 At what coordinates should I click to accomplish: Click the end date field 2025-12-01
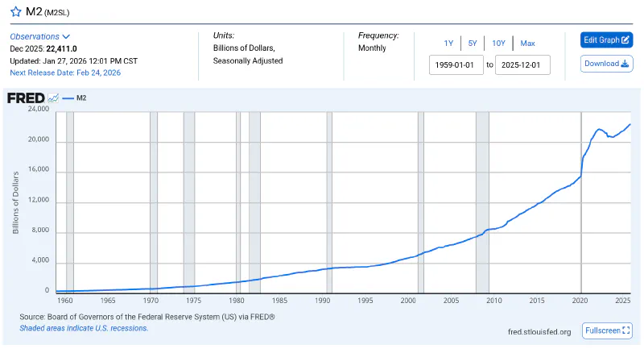click(x=523, y=64)
